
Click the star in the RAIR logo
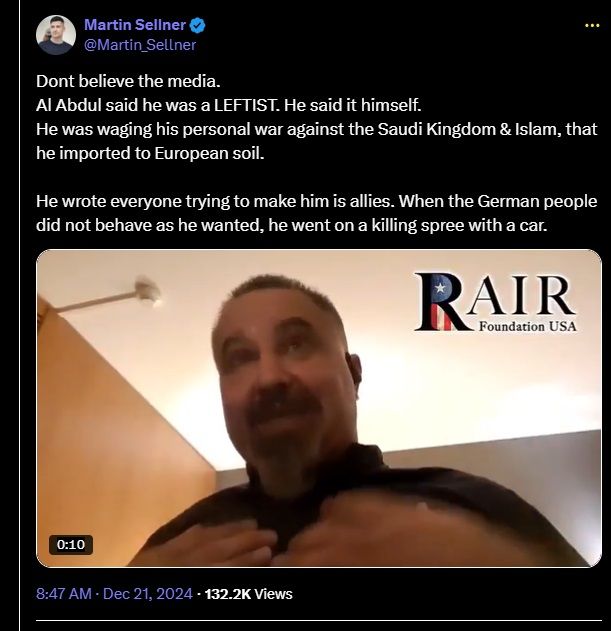440,288
